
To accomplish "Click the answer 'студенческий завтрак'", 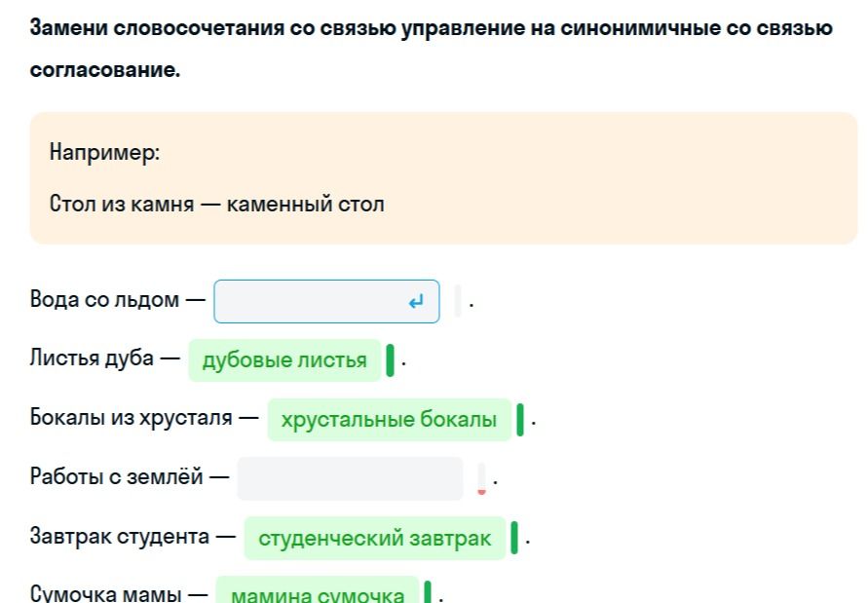I will click(375, 538).
